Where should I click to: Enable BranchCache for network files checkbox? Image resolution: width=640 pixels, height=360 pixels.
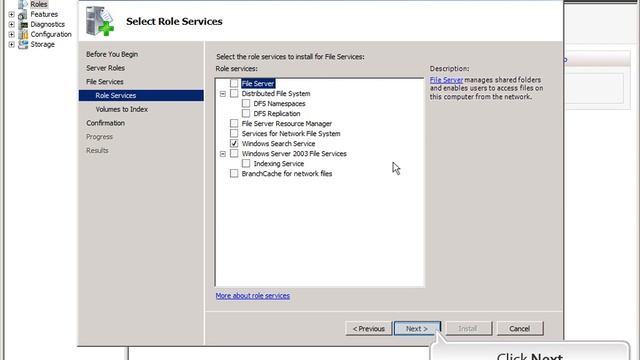tap(234, 173)
